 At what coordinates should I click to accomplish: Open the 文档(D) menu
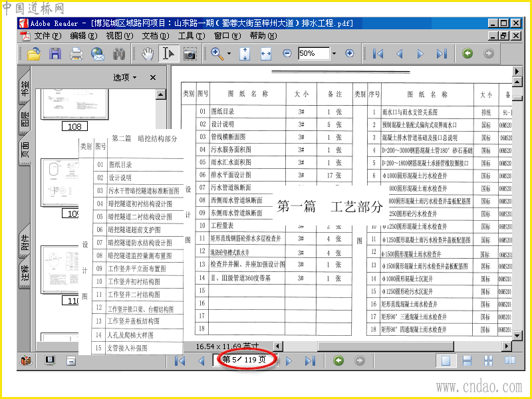point(156,36)
